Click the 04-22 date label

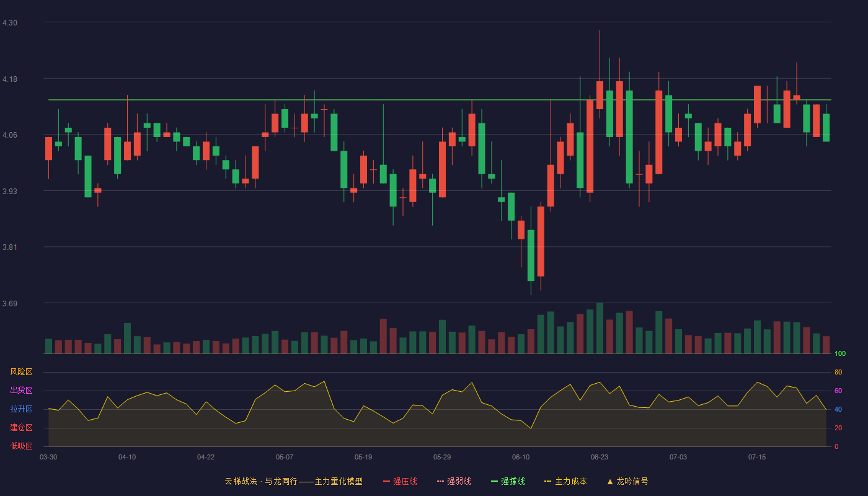206,457
